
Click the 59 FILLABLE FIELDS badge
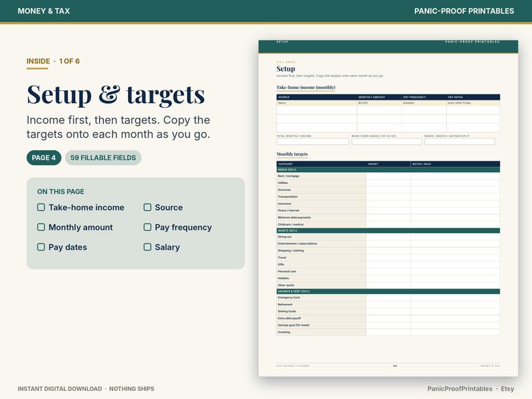click(x=103, y=157)
